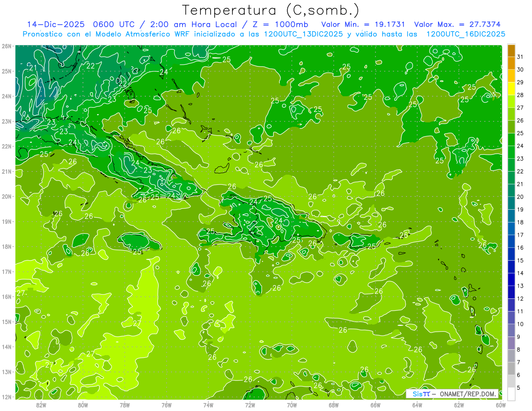
Task: Click the "12N" latitude label
Action: (x=7, y=397)
